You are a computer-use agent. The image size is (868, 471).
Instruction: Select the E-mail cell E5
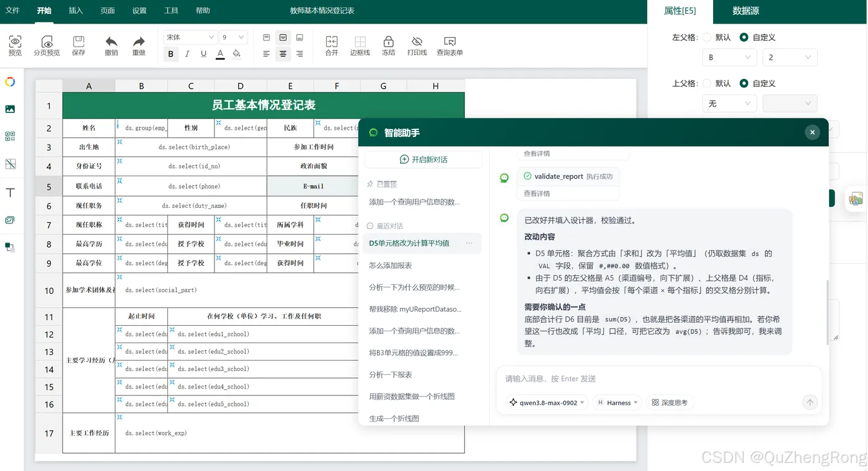coord(313,186)
